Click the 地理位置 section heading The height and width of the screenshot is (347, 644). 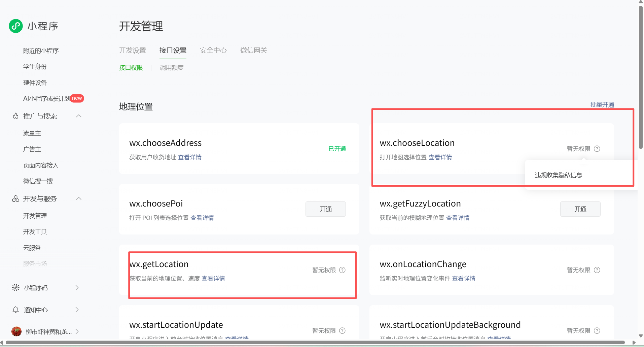click(136, 107)
